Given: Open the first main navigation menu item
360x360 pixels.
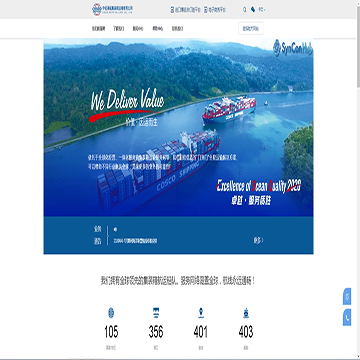Looking at the screenshot, I should point(98,29).
